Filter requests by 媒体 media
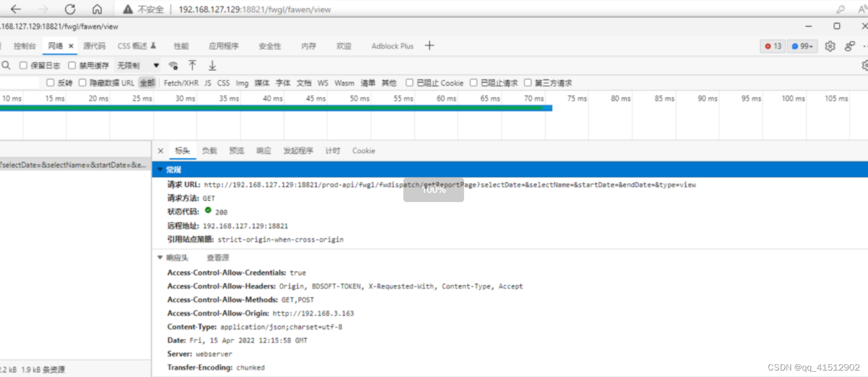Screen dimensions: 868x377 coord(262,83)
